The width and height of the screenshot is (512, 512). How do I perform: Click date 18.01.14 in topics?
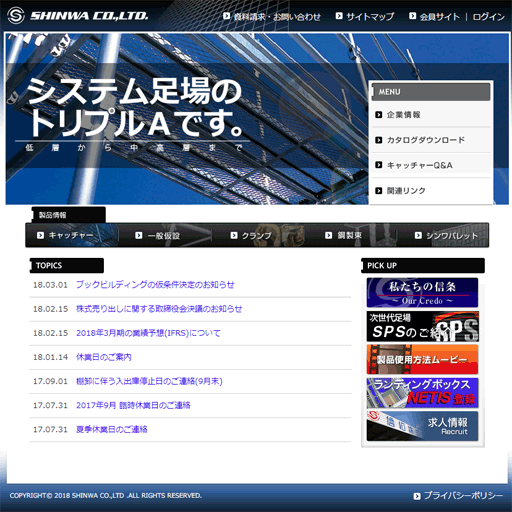[50, 357]
